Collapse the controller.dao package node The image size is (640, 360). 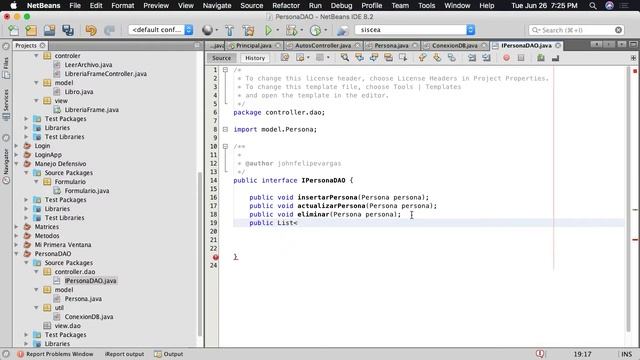click(36, 271)
